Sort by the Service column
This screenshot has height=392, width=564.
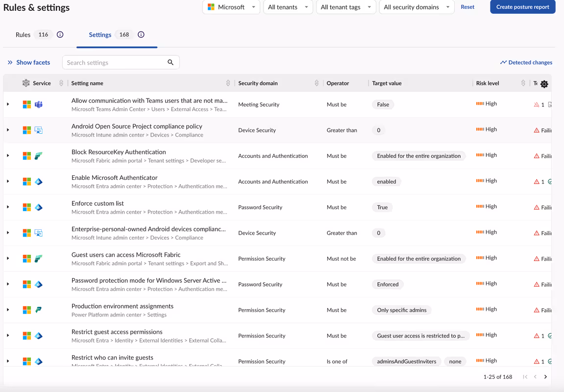coord(61,83)
